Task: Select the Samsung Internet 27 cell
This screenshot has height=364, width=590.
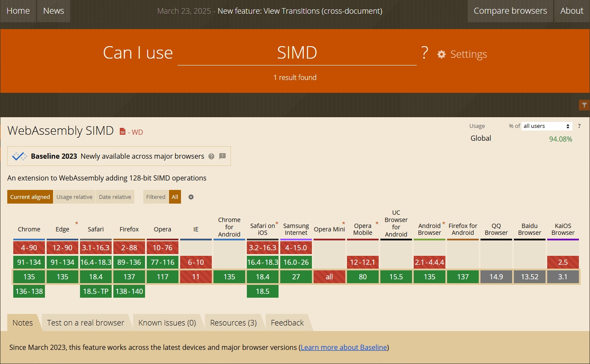Action: (x=296, y=277)
